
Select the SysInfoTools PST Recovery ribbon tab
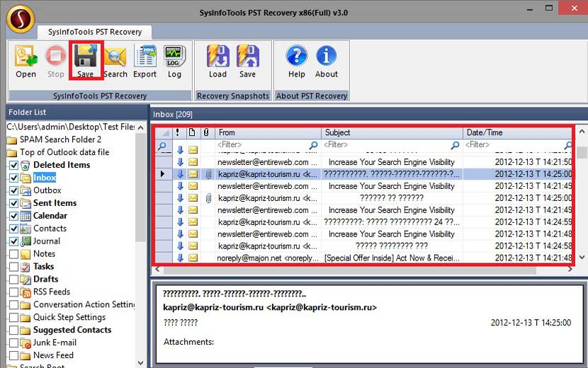click(x=95, y=33)
